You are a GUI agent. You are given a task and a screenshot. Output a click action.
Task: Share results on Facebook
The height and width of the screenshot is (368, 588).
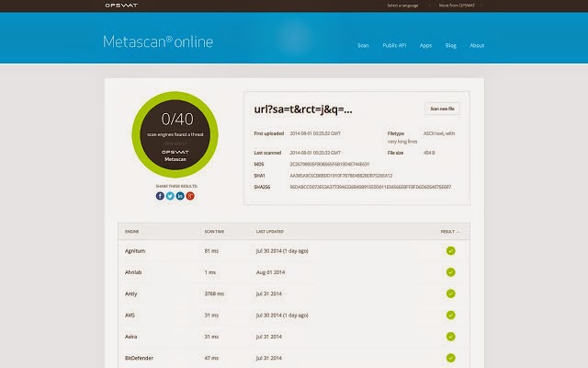[x=160, y=196]
